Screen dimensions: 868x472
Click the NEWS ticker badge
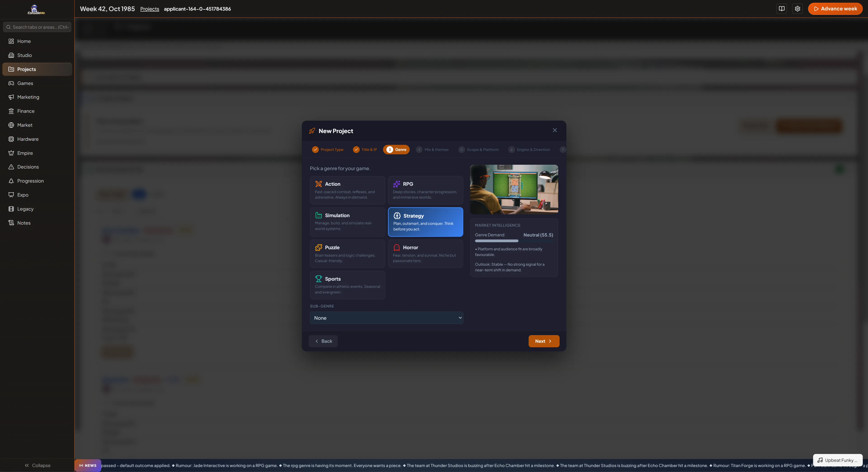[88, 466]
